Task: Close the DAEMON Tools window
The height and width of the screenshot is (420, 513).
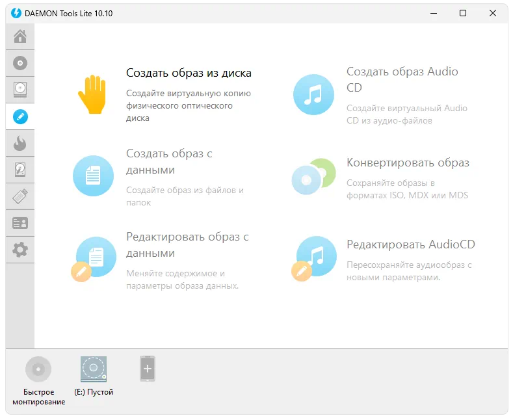Action: [493, 13]
